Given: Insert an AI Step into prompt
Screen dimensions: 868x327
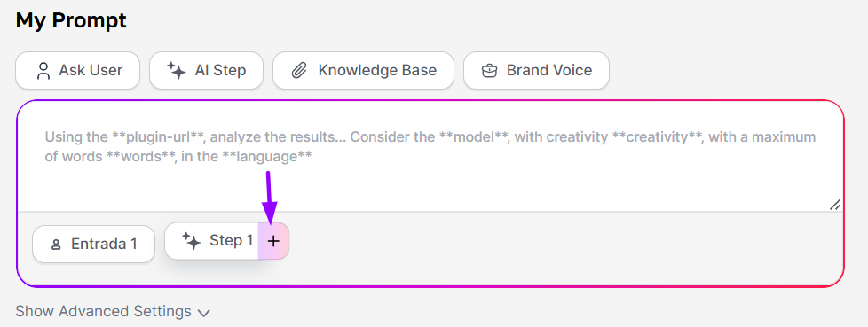Looking at the screenshot, I should coord(206,70).
